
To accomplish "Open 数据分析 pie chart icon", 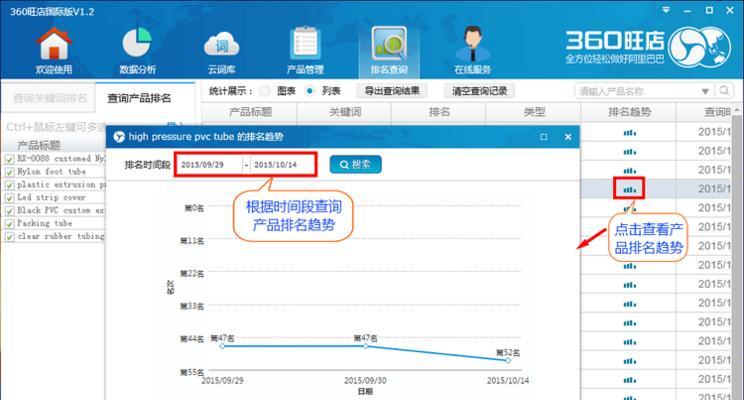I will (137, 50).
